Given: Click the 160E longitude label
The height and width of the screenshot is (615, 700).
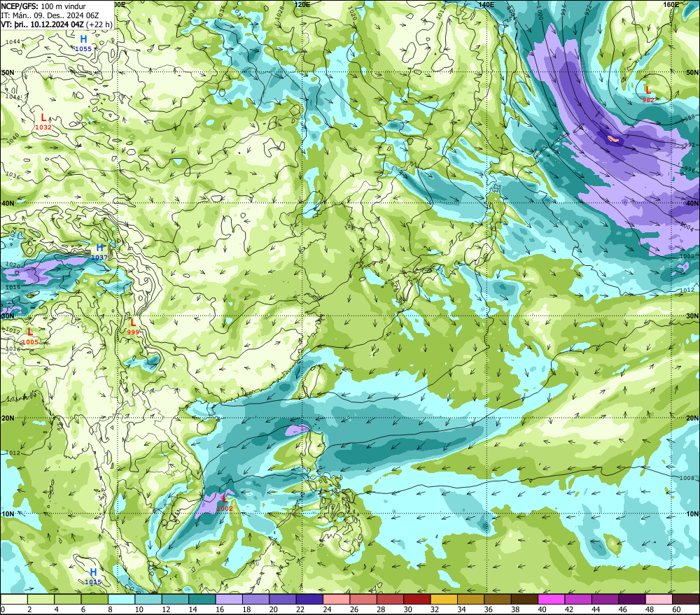Looking at the screenshot, I should coord(671,4).
